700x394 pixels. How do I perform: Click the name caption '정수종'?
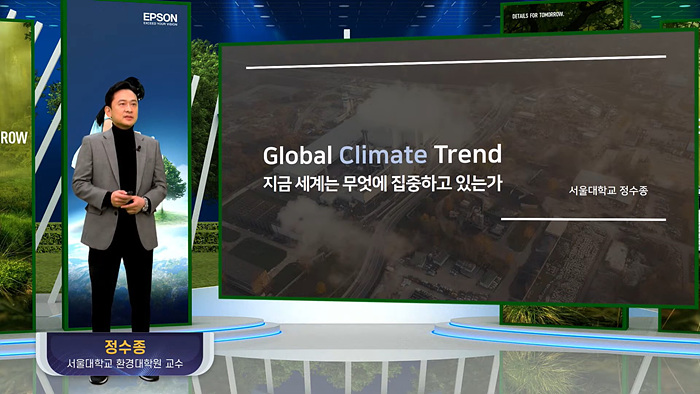[125, 346]
